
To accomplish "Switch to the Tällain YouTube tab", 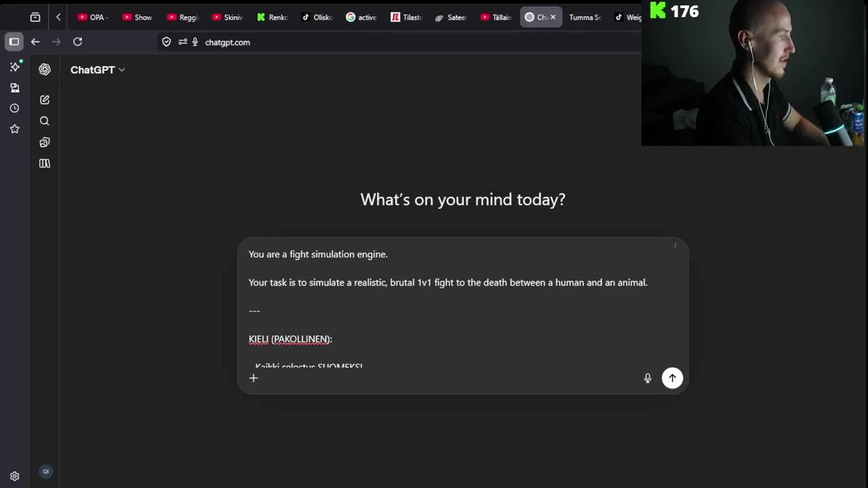I will [496, 17].
